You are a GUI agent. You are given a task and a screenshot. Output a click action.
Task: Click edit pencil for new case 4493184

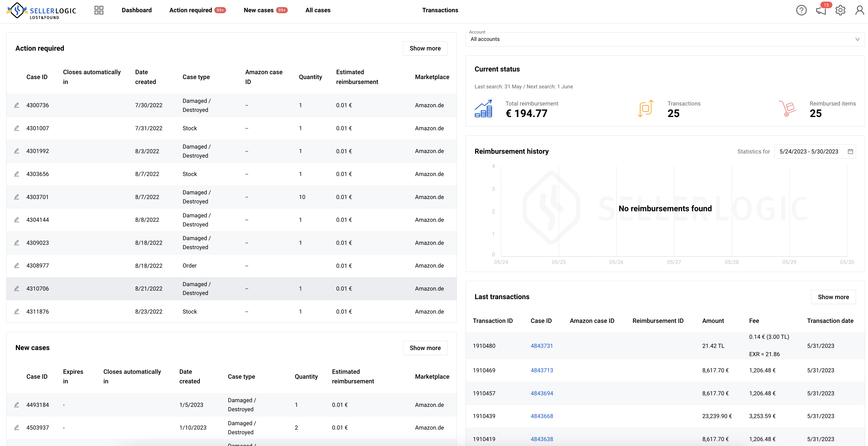16,405
